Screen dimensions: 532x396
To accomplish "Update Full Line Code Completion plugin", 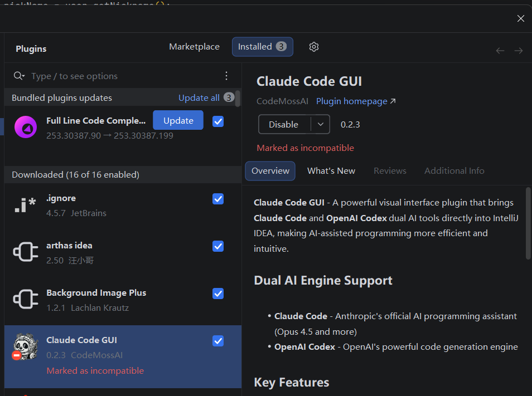I will (x=178, y=120).
